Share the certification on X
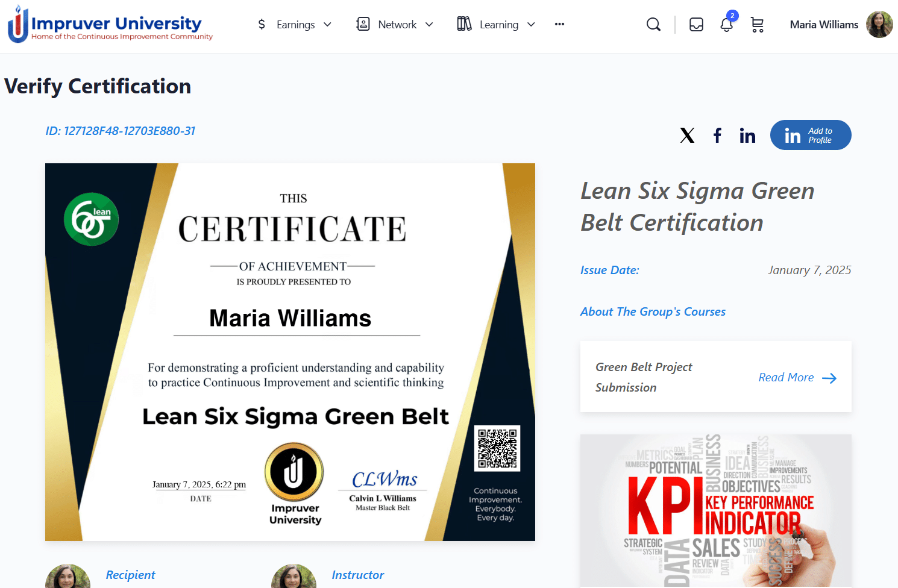 [x=687, y=135]
